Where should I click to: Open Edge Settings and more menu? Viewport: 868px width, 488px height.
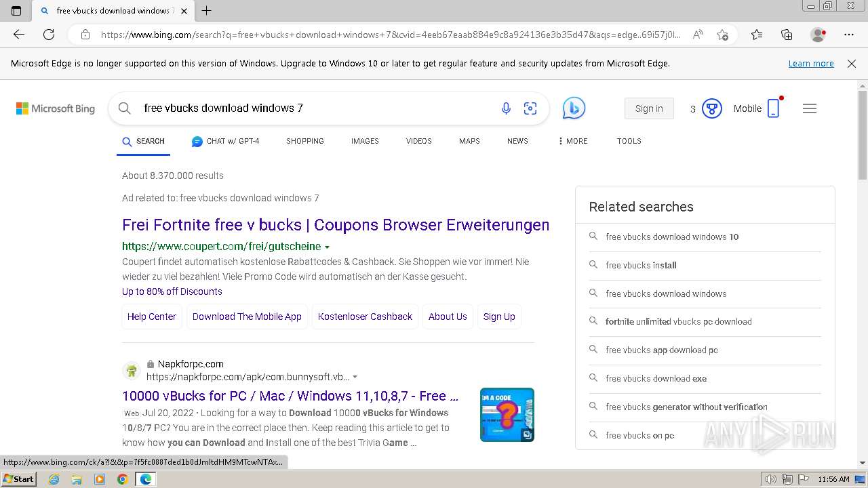point(849,35)
